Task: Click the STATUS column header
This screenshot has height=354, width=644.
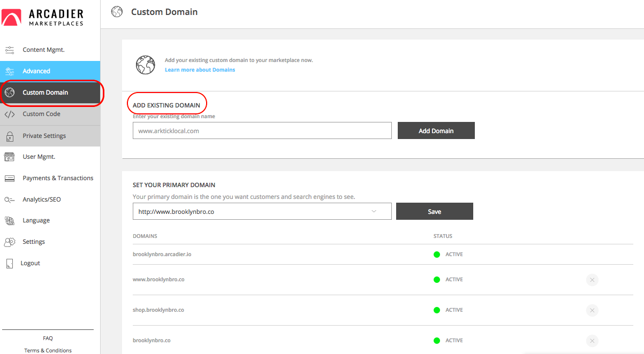Action: click(443, 236)
